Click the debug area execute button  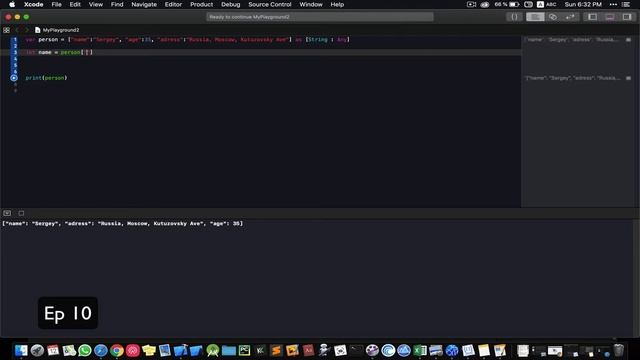pos(7,213)
